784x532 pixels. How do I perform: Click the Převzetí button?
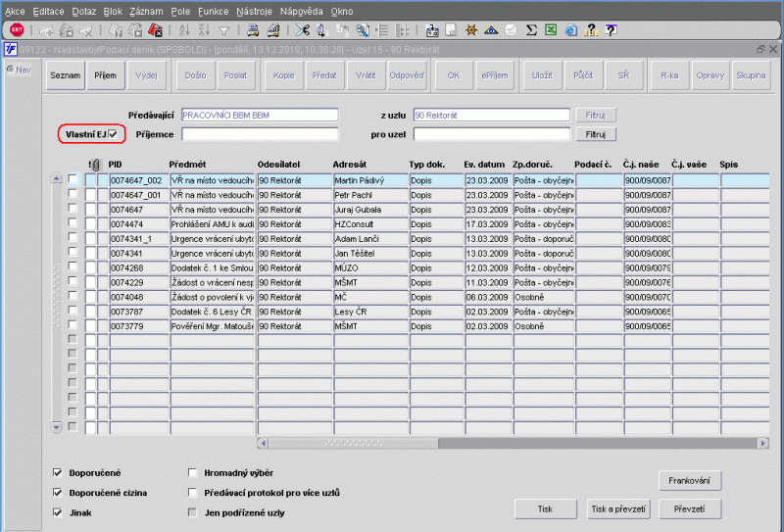pos(690,509)
